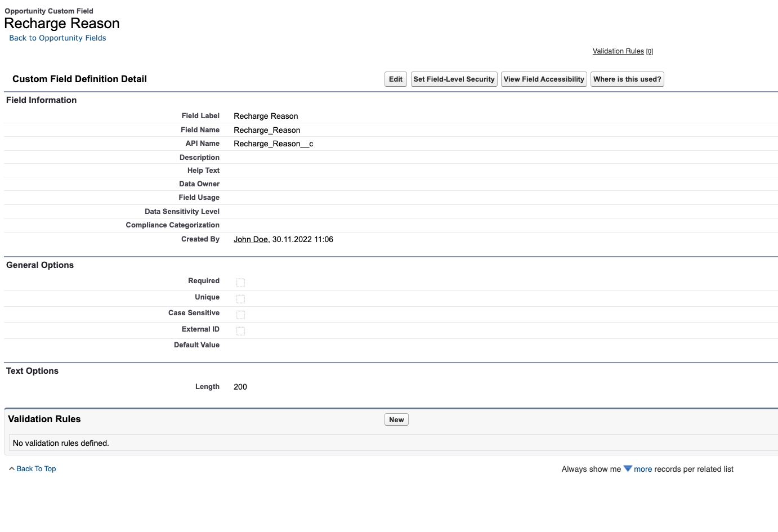
Task: Go Back to Opportunity Fields
Action: [57, 38]
